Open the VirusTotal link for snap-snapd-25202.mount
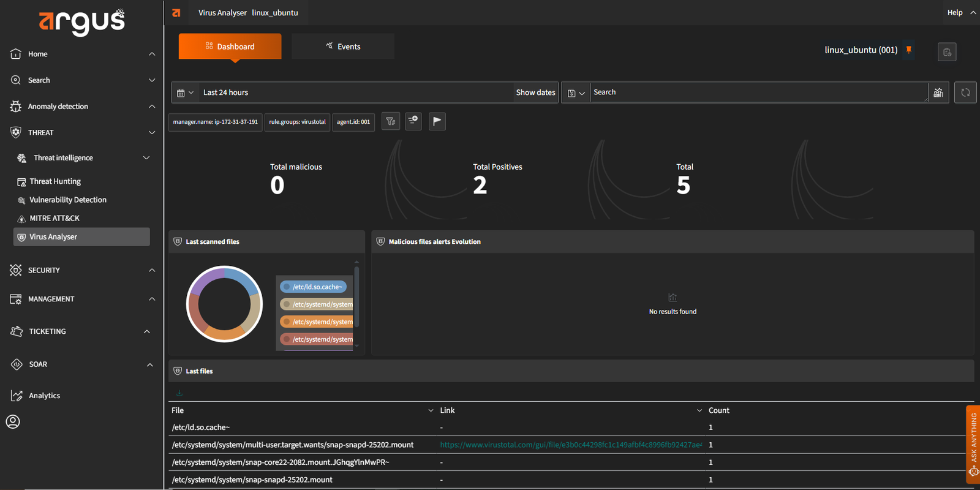The image size is (980, 490). click(570, 445)
